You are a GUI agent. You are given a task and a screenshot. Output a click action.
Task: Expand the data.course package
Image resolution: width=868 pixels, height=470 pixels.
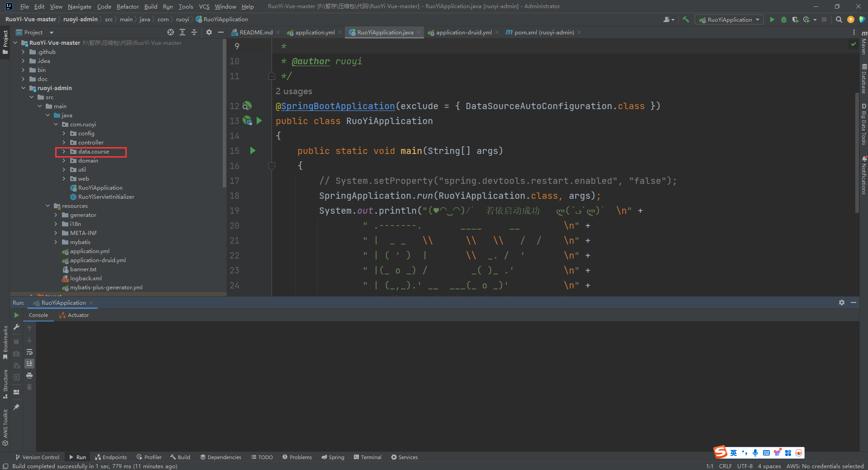tap(64, 152)
